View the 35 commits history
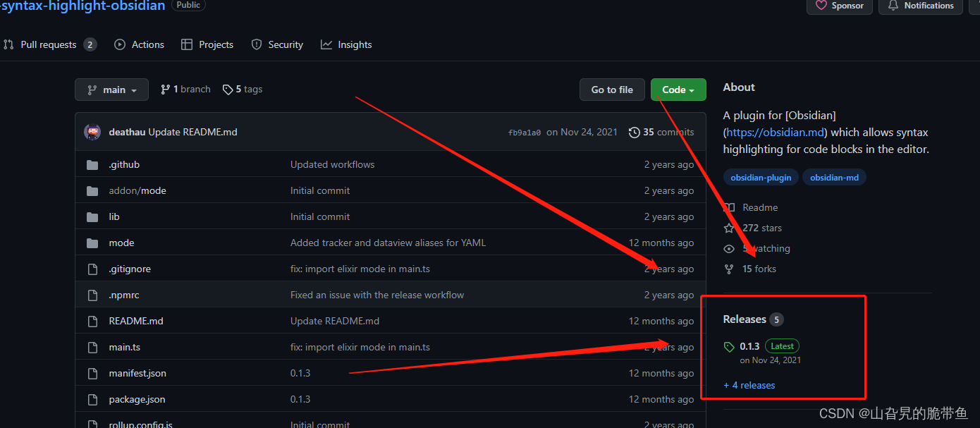980x428 pixels. click(x=661, y=132)
